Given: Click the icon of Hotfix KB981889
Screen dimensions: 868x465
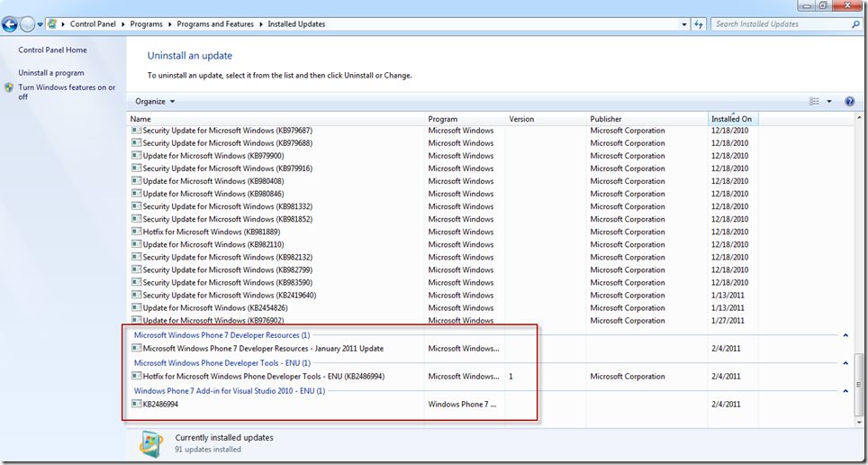Looking at the screenshot, I should (x=136, y=232).
